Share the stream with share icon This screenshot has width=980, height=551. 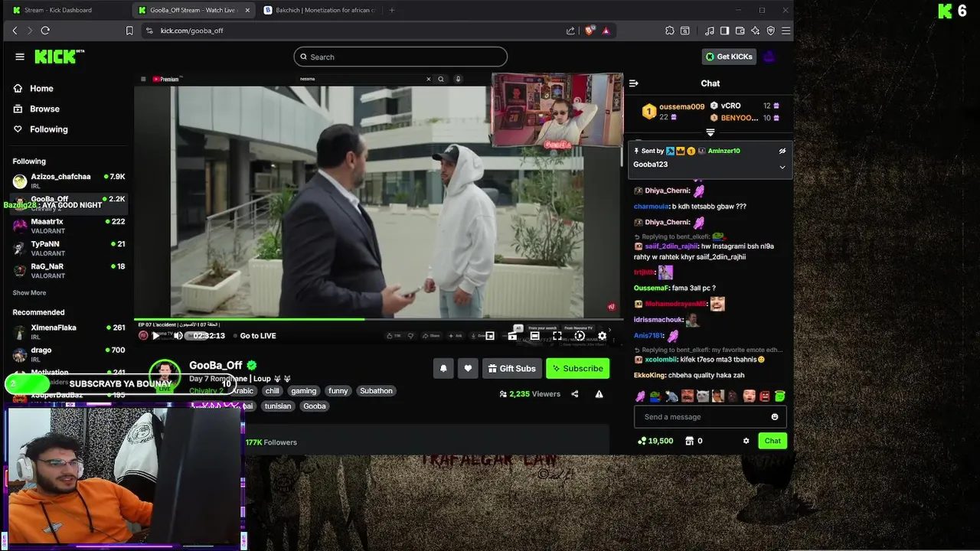[574, 394]
